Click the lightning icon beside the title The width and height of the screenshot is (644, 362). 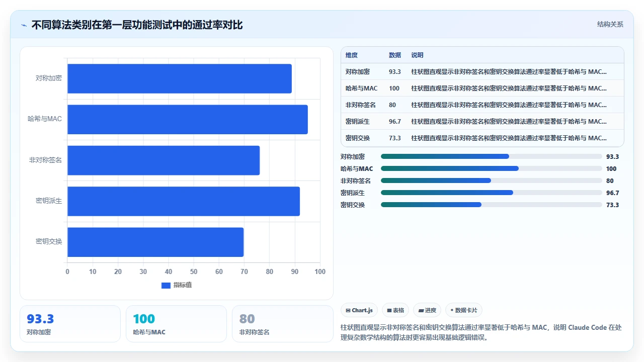pyautogui.click(x=24, y=25)
